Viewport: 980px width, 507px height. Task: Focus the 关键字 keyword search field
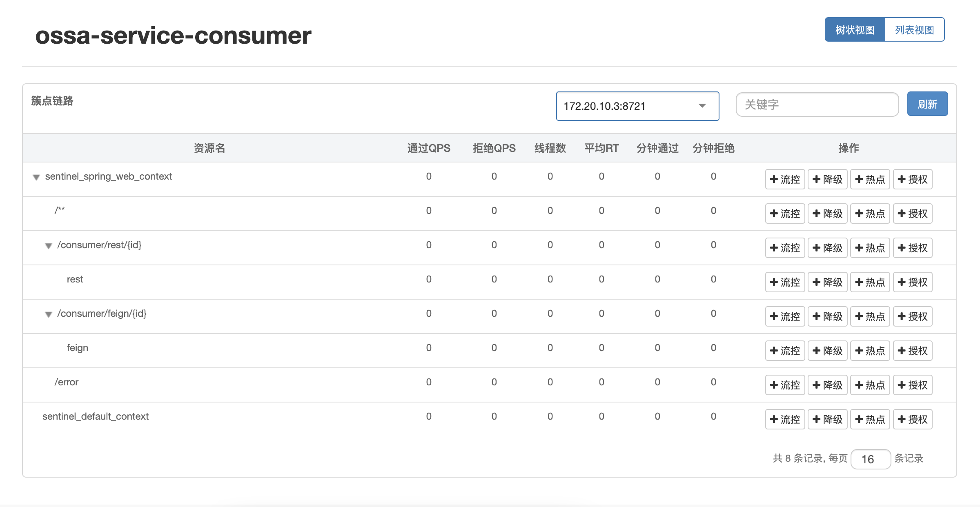pyautogui.click(x=817, y=105)
